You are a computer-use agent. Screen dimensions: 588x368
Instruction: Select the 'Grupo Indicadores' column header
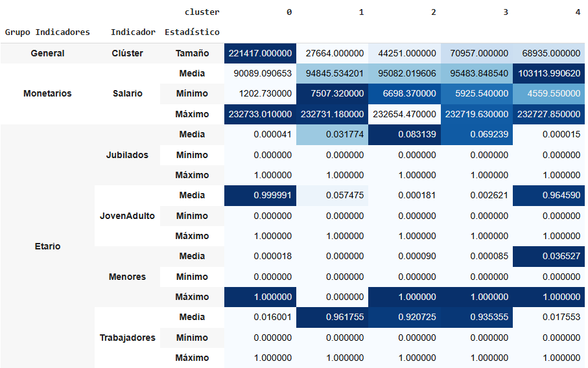coord(47,32)
